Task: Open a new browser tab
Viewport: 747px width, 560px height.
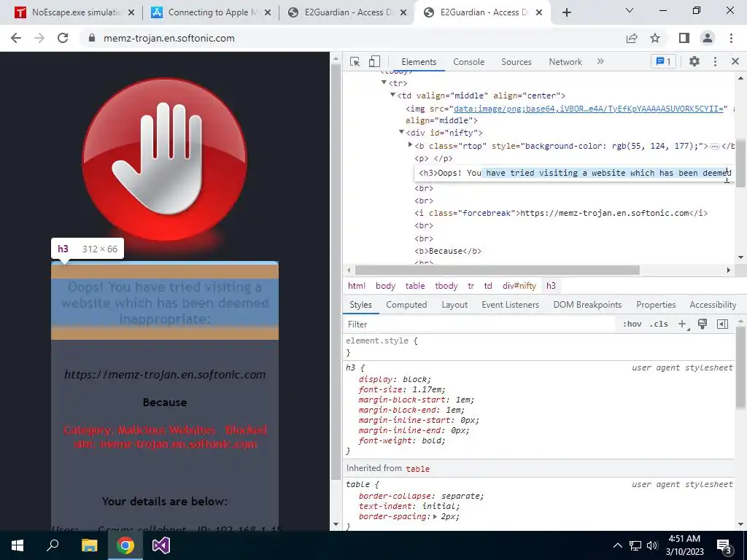Action: (566, 13)
